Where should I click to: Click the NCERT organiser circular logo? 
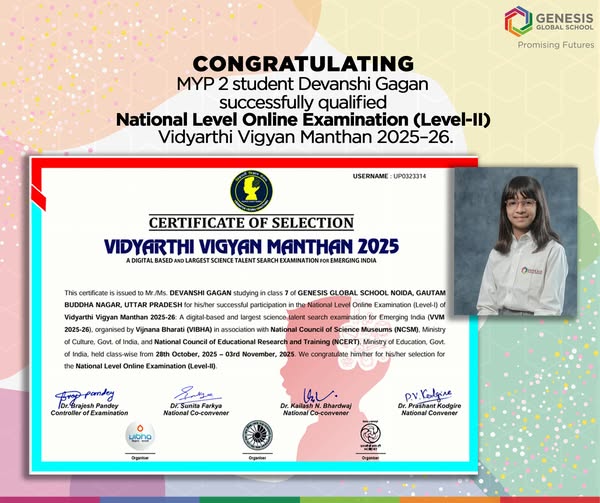370,435
